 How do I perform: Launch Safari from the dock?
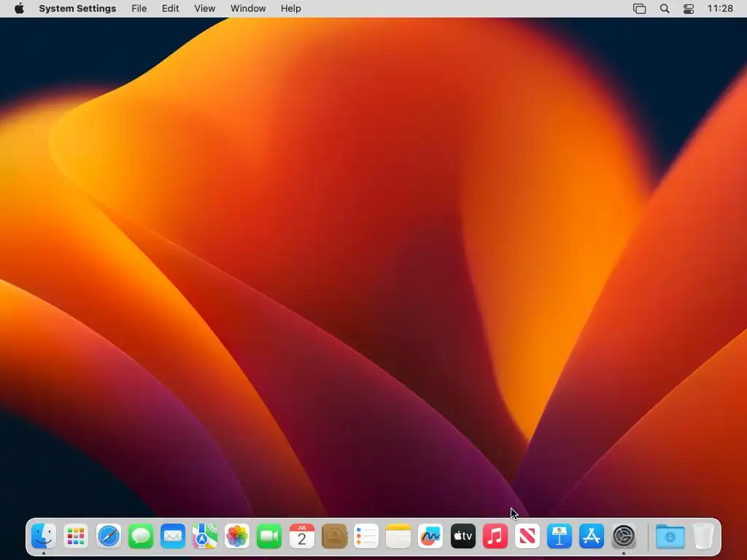(x=108, y=536)
